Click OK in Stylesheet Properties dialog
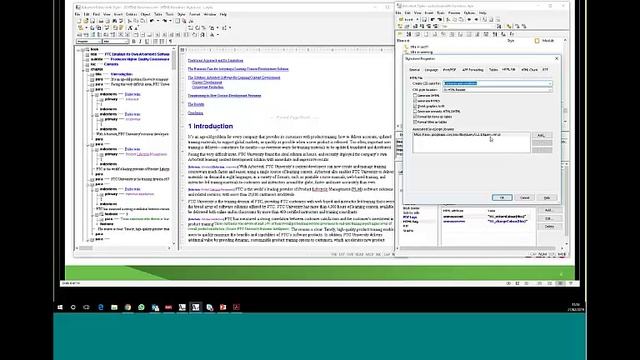Image resolution: width=640 pixels, height=360 pixels. click(x=502, y=198)
